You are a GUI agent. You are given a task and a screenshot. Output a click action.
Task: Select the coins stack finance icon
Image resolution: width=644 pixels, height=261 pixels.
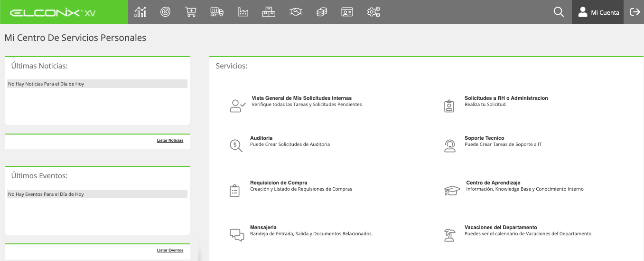pos(322,12)
